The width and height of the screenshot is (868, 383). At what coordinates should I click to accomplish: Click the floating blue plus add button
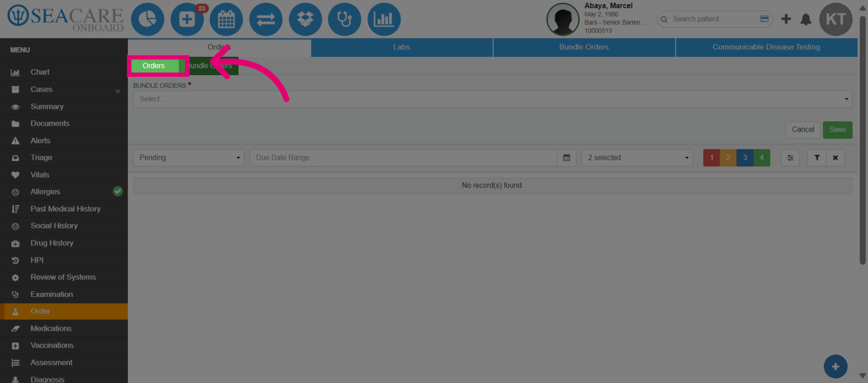(835, 366)
